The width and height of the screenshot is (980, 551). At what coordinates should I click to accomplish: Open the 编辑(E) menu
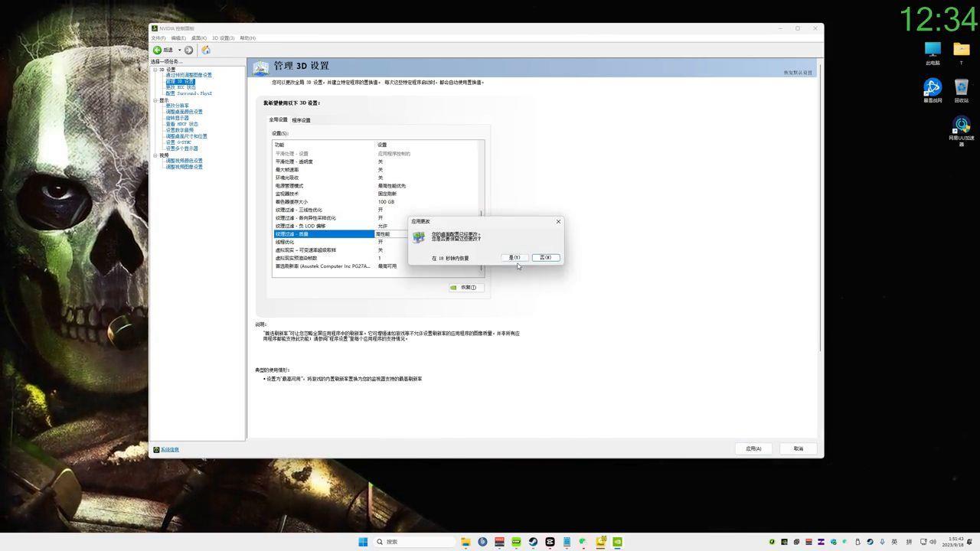(178, 37)
